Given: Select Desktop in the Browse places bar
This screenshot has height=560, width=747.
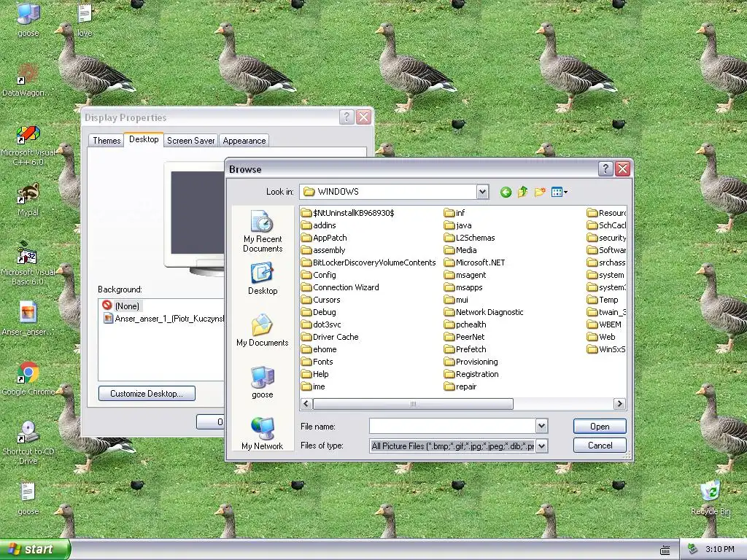Looking at the screenshot, I should [263, 279].
